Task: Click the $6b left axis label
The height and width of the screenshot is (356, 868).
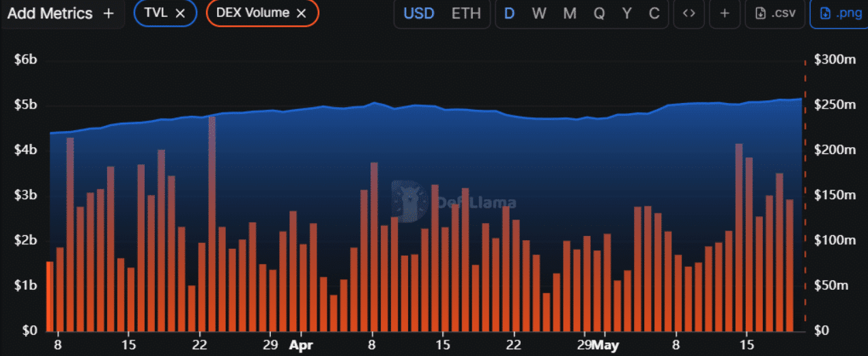Action: pos(26,60)
